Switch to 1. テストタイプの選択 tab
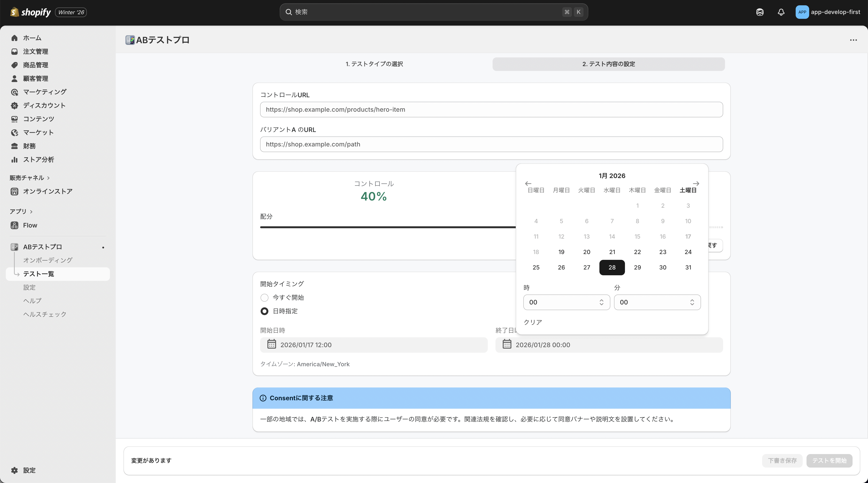This screenshot has height=483, width=868. coord(374,64)
